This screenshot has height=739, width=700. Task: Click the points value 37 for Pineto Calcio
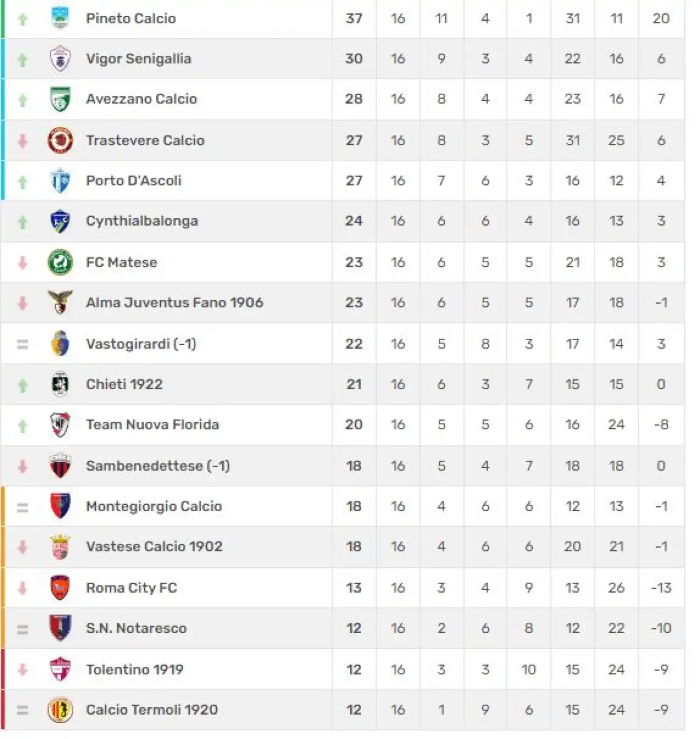click(354, 19)
